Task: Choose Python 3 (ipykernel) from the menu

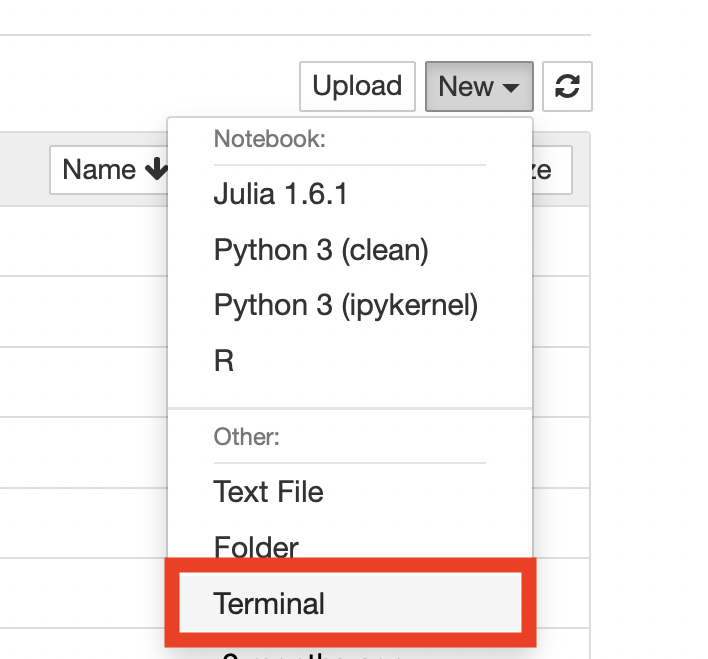Action: pyautogui.click(x=346, y=305)
